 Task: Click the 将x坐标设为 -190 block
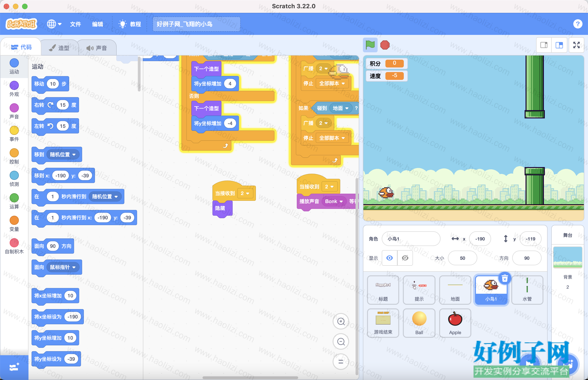coord(58,317)
